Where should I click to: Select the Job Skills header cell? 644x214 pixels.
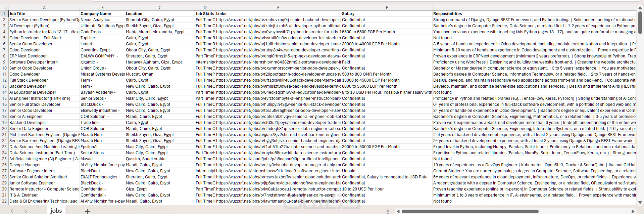coord(205,14)
